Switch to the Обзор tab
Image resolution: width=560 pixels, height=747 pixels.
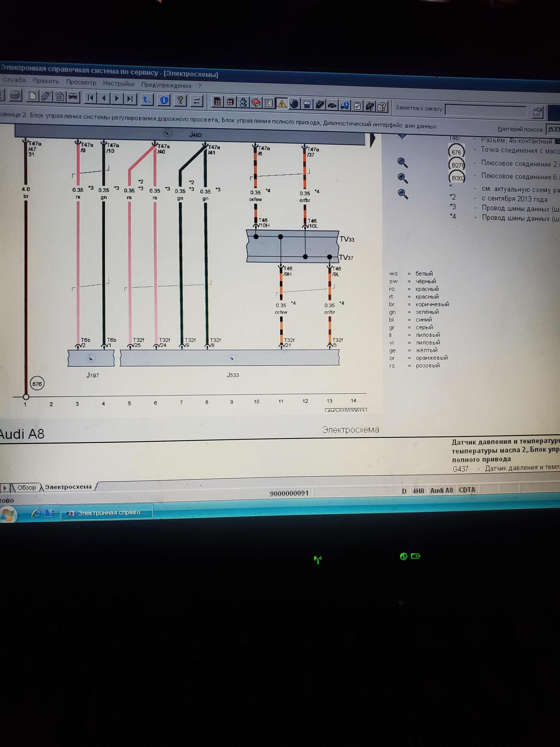[26, 488]
